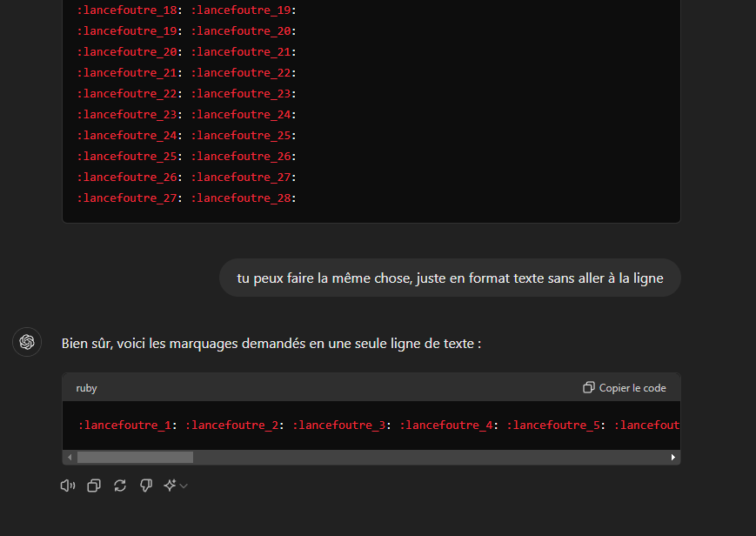Click Copier le code button
This screenshot has width=756, height=536.
pos(625,388)
